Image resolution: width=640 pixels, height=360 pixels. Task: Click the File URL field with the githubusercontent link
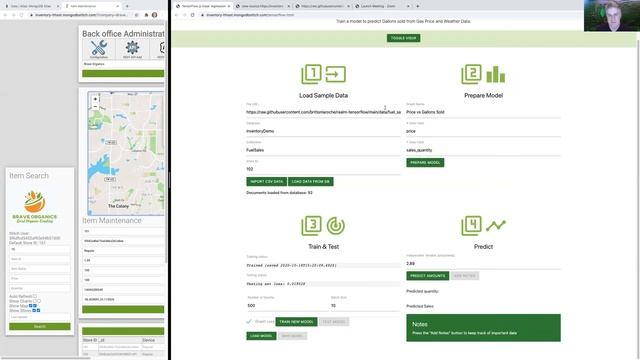click(323, 112)
